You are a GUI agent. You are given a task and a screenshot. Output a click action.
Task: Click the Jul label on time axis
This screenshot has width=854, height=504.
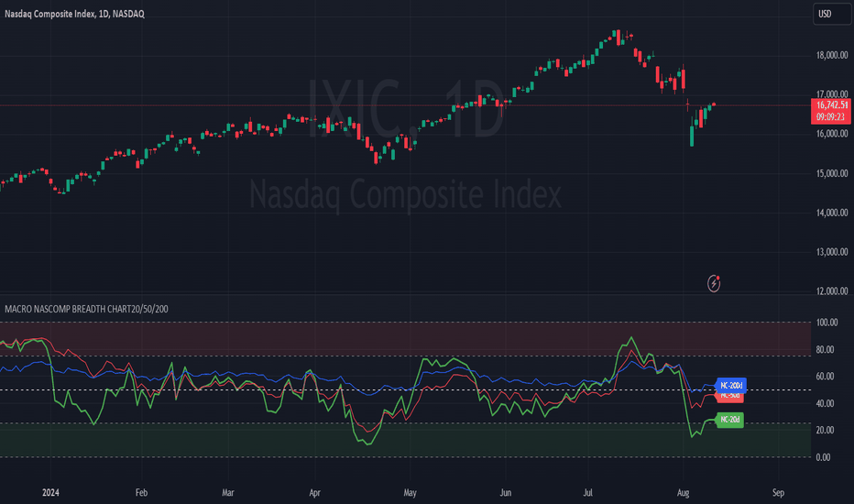(587, 493)
